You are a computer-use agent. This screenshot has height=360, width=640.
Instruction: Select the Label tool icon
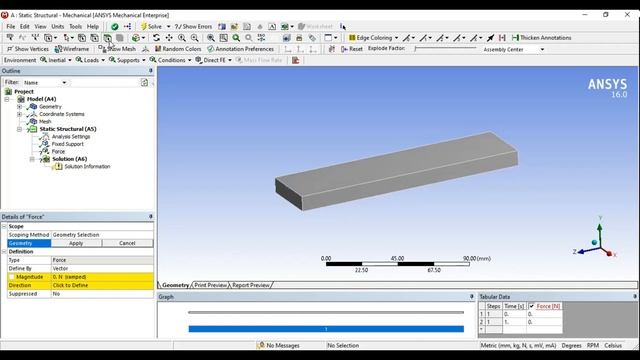pos(9,38)
